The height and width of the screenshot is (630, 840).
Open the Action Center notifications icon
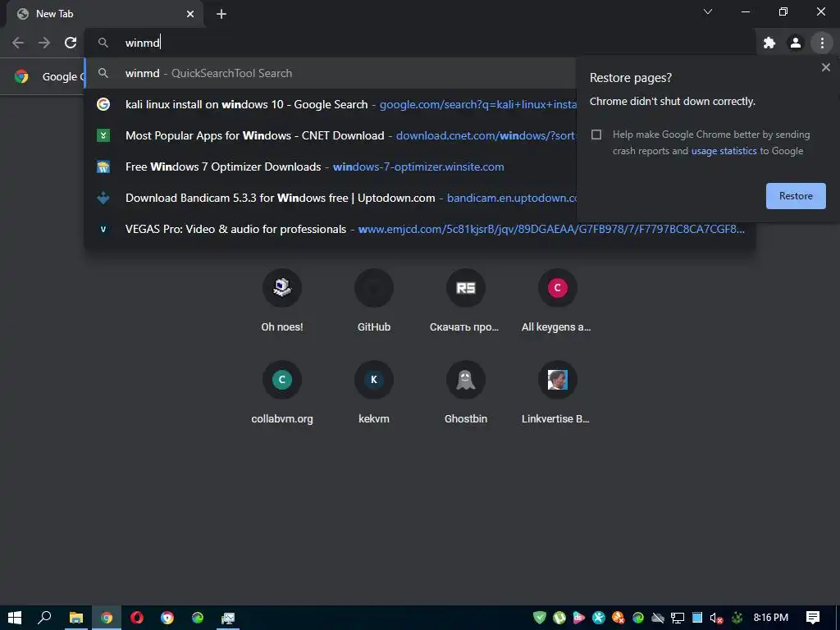coord(813,618)
